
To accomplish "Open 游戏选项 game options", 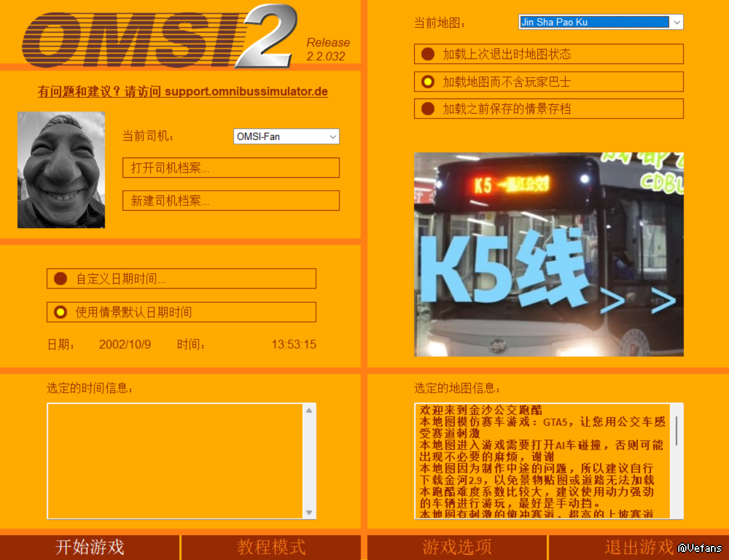I will tap(457, 547).
